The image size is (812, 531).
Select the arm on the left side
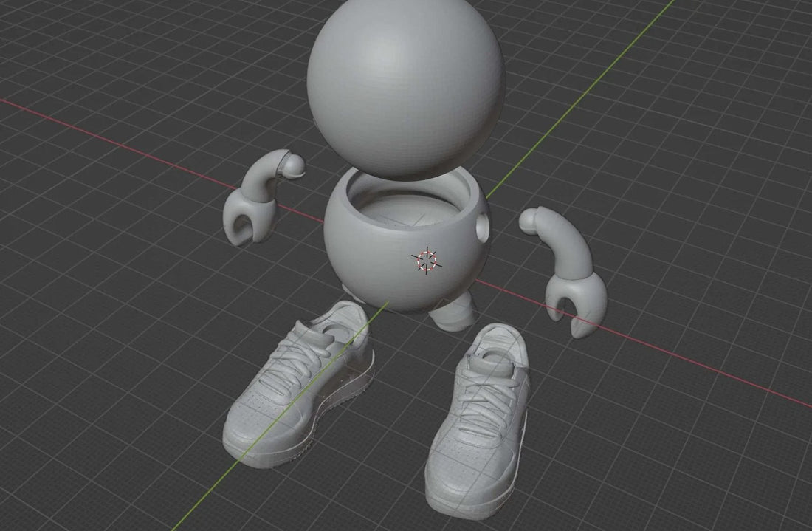263,197
